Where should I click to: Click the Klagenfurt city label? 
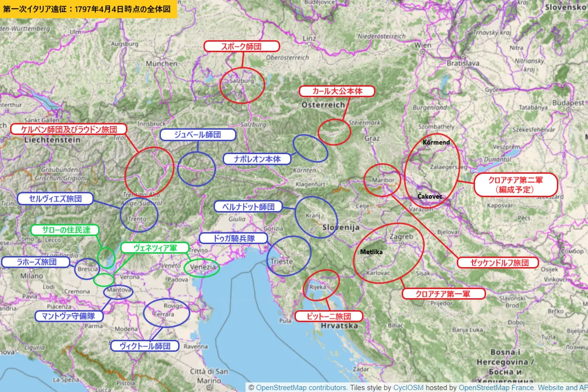pyautogui.click(x=310, y=184)
